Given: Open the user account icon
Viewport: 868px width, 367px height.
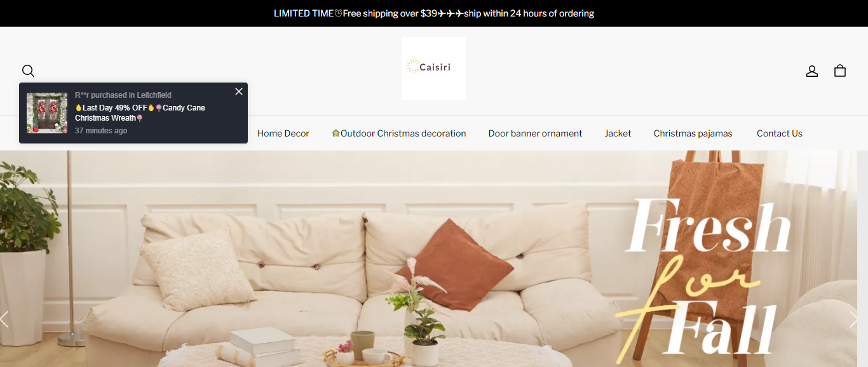Looking at the screenshot, I should click(x=811, y=70).
